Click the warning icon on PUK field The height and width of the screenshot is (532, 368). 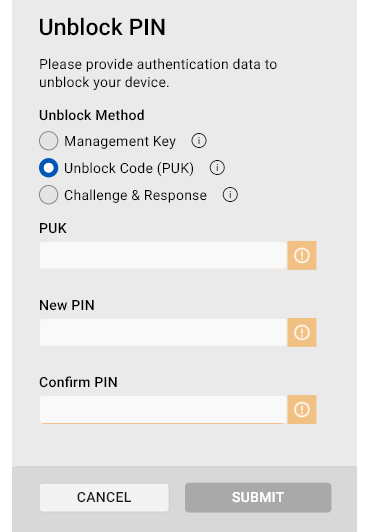[x=302, y=255]
